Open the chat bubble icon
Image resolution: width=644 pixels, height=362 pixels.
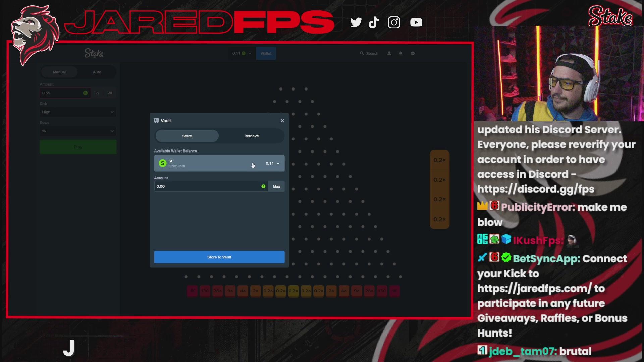pos(413,53)
